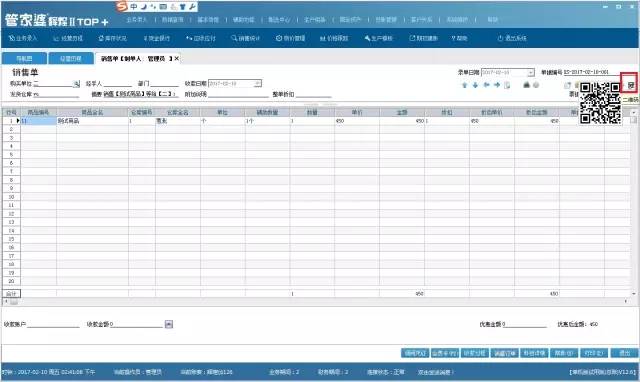This screenshot has height=382, width=640.
Task: Switch to the 导航图 tab
Action: [x=24, y=59]
